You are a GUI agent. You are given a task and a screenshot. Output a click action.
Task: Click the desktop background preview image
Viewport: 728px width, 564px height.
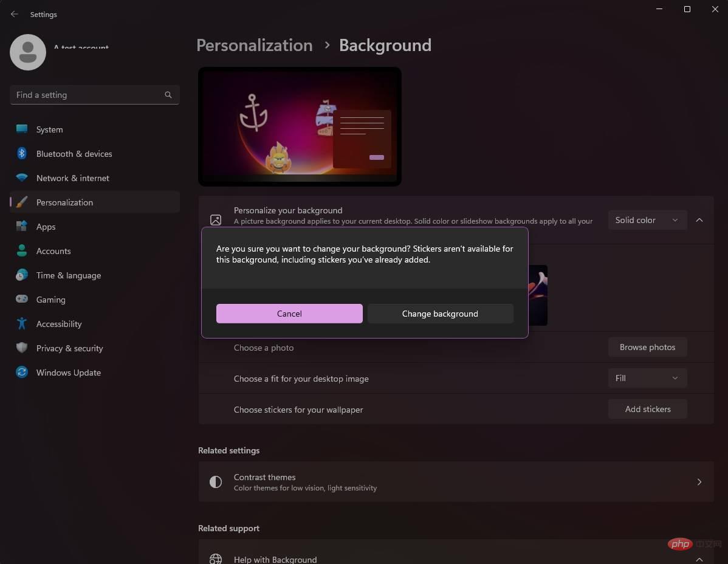(300, 126)
